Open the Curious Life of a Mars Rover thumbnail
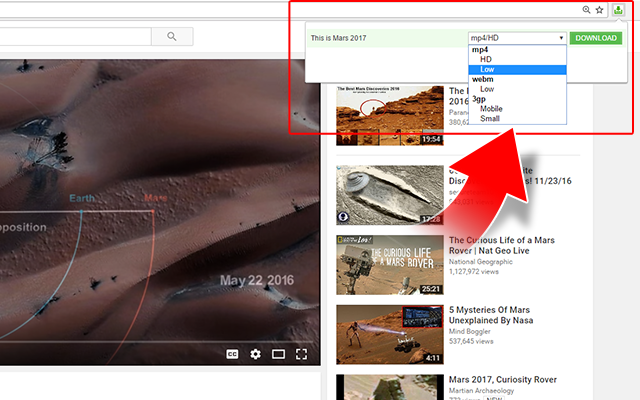 (390, 265)
